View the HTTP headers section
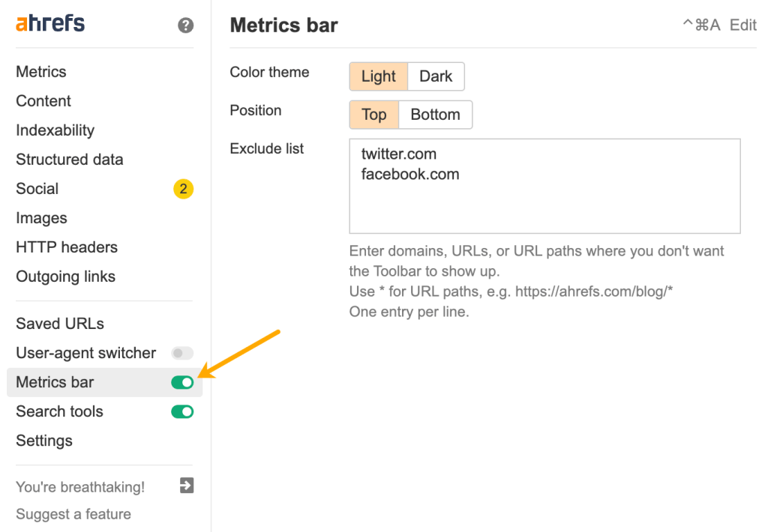 pos(66,247)
